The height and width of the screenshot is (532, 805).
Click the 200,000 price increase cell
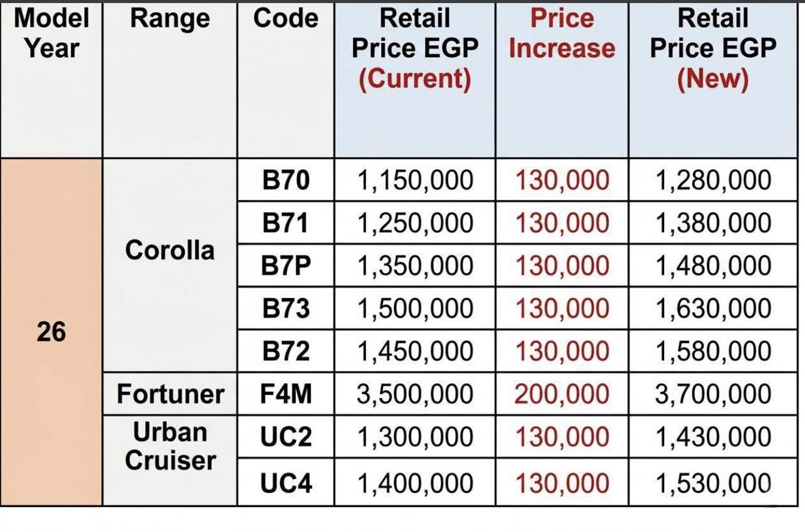[x=562, y=394]
